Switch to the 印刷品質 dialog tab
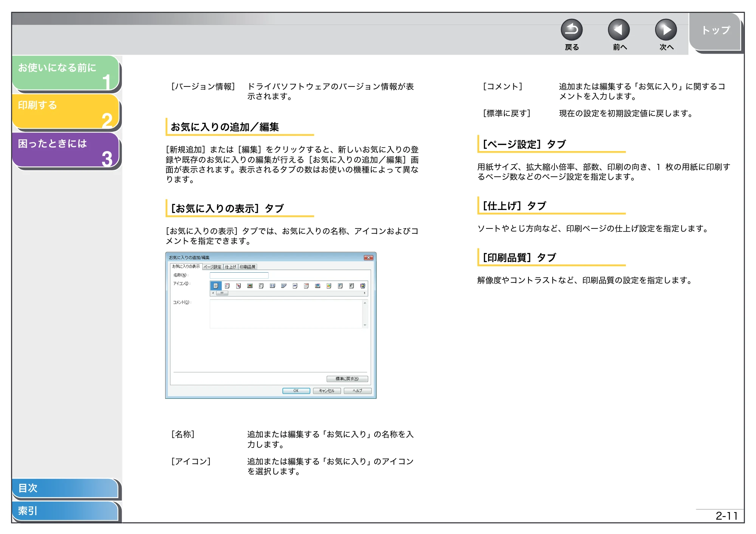 tap(248, 267)
